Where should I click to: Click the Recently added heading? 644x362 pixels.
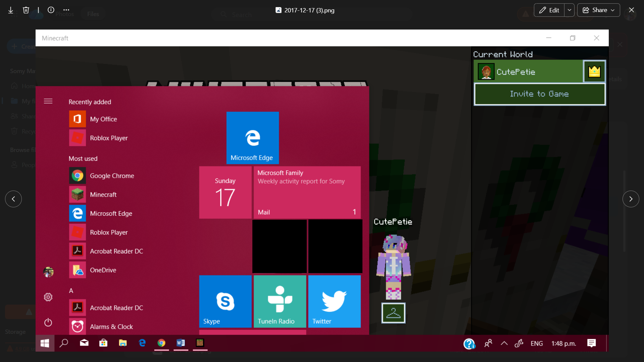pyautogui.click(x=90, y=102)
